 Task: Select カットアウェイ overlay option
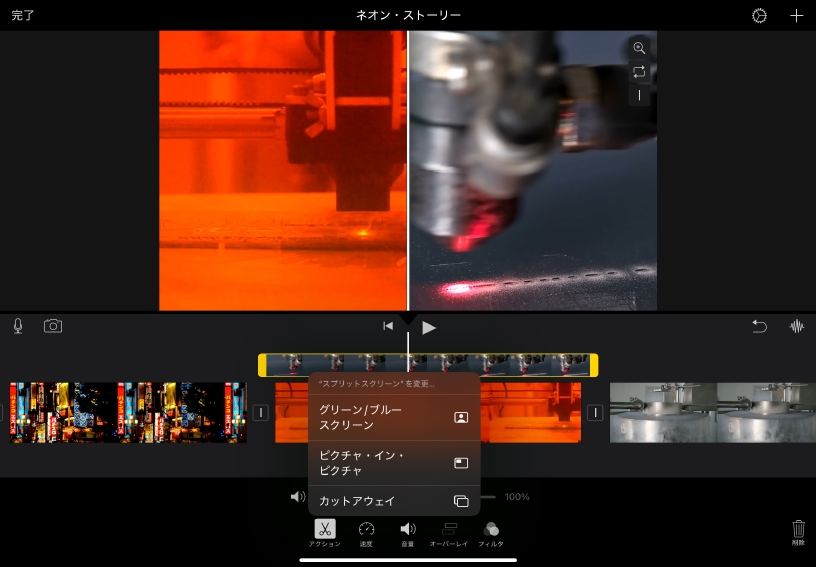pyautogui.click(x=394, y=501)
